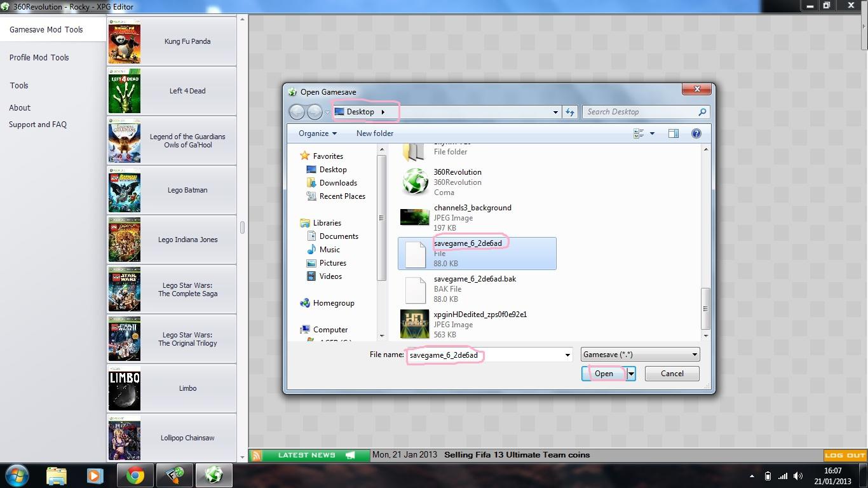Switch to Profile Mod Tools section
The width and height of the screenshot is (868, 488).
pyautogui.click(x=39, y=57)
